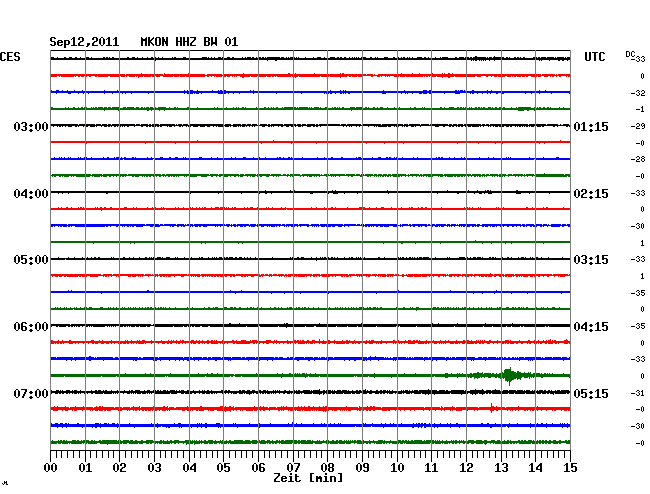Select minute tick label 12 on the axis
Screen dimensions: 650x494
pos(466,468)
